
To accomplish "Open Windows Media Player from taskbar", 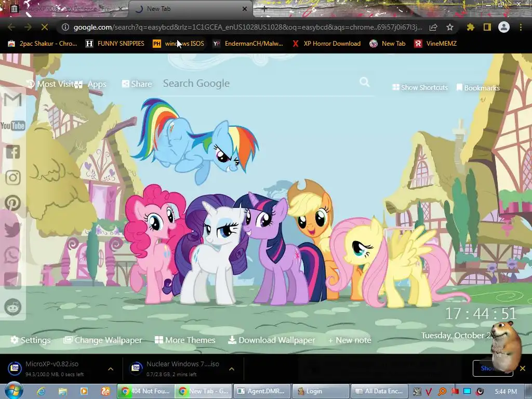I will coord(84,391).
